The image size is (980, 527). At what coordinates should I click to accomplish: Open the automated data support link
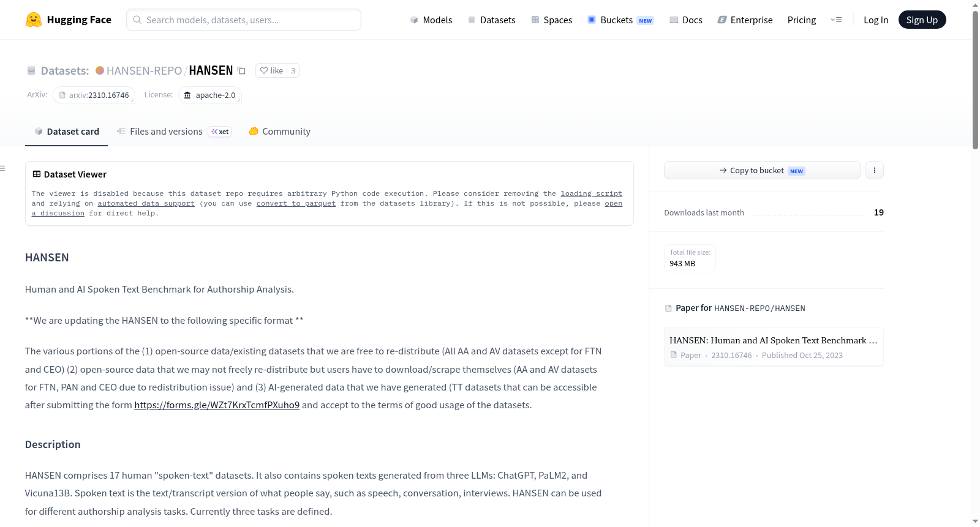click(146, 203)
